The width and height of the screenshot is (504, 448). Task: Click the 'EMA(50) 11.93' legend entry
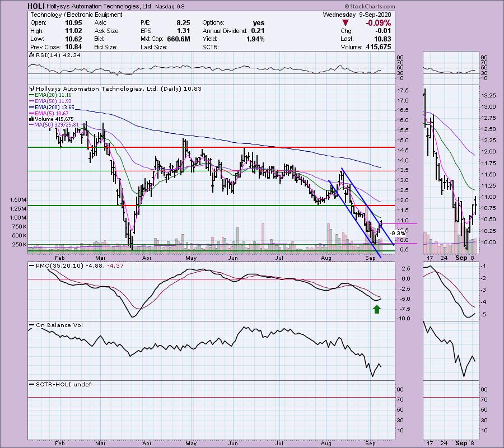tap(53, 101)
